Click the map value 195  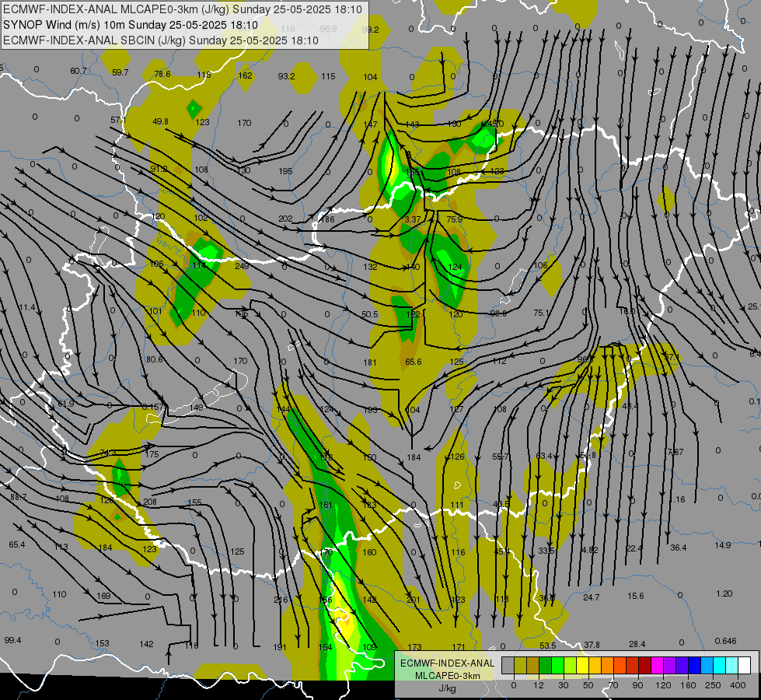click(286, 171)
